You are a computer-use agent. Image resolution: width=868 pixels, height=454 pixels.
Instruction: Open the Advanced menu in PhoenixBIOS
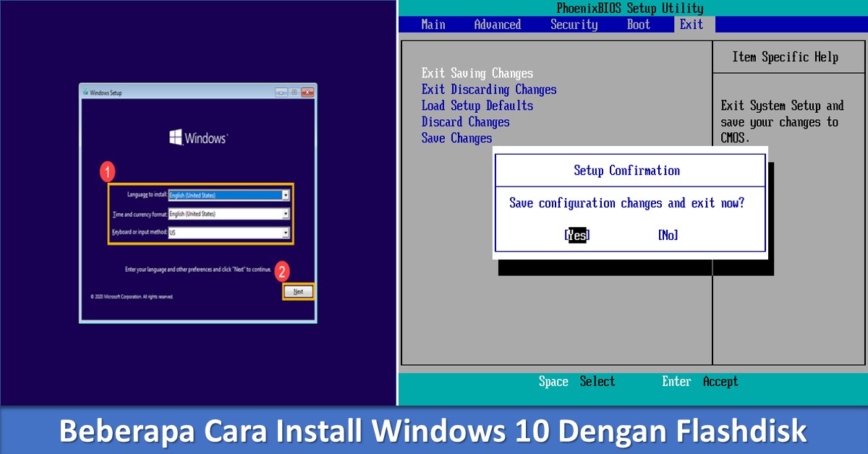pyautogui.click(x=497, y=24)
